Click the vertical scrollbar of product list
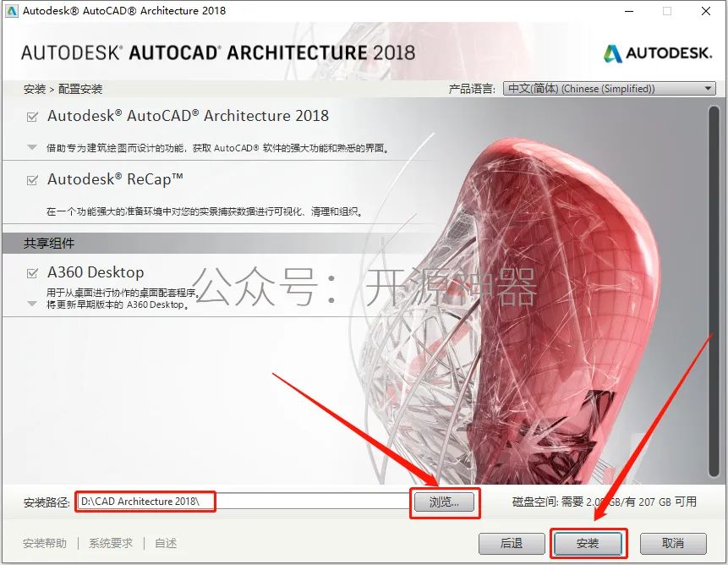 [713, 288]
